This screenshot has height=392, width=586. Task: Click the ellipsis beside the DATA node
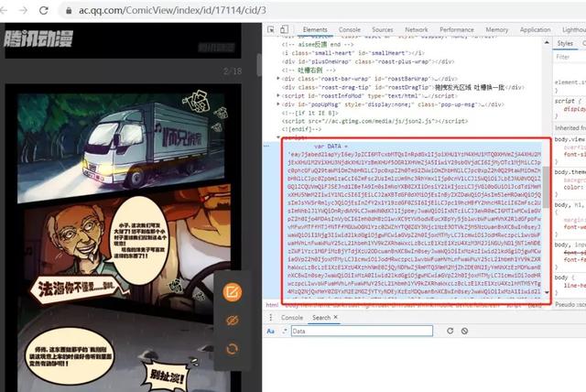(x=266, y=147)
